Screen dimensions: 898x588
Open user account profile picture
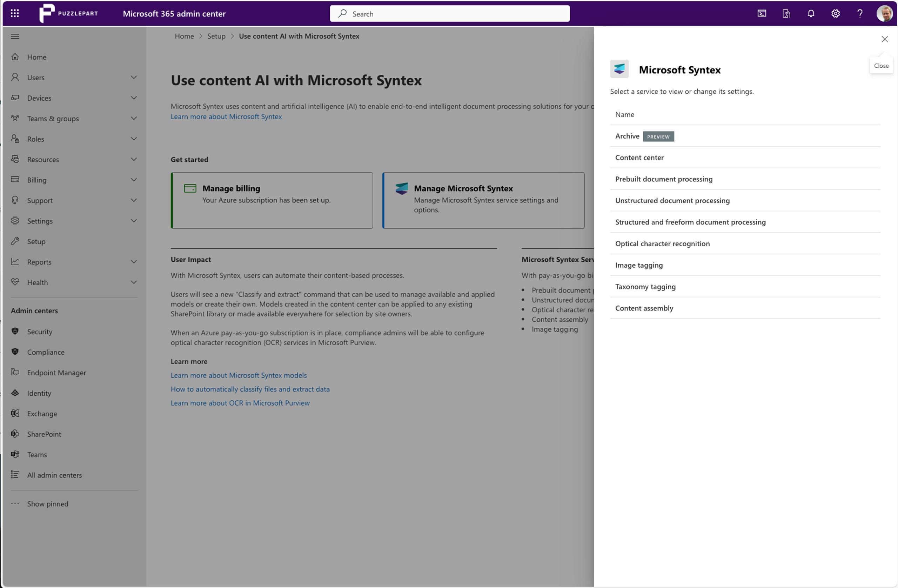pos(884,14)
